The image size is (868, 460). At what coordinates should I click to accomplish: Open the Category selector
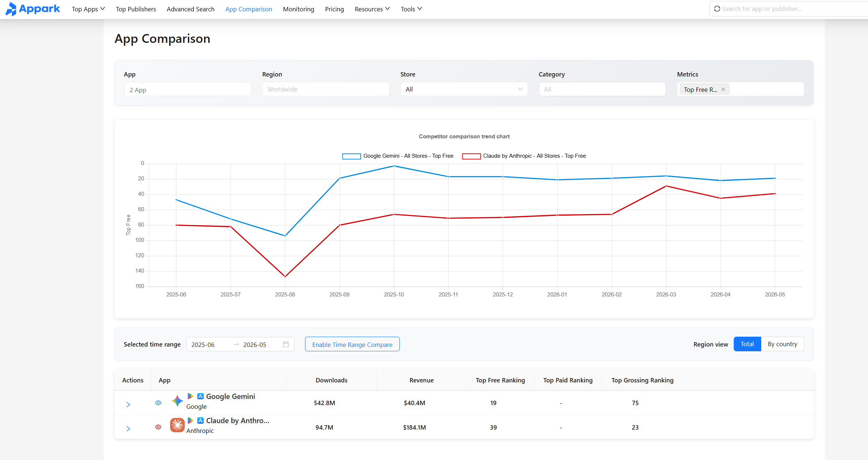click(x=602, y=89)
